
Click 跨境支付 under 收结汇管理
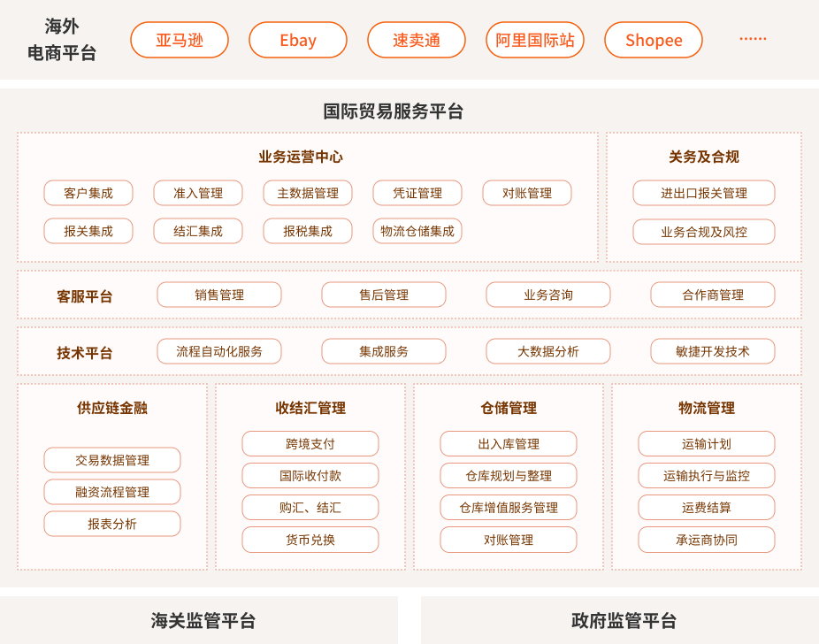click(x=310, y=444)
